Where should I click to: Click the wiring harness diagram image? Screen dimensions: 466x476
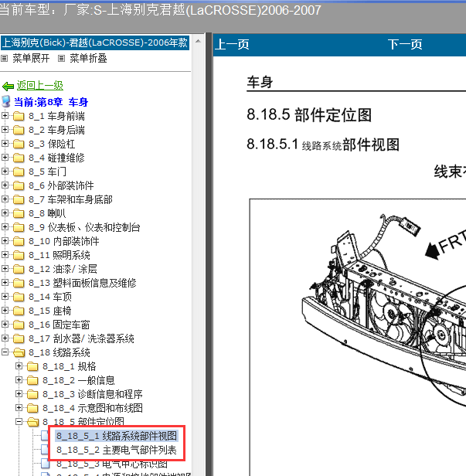358,337
